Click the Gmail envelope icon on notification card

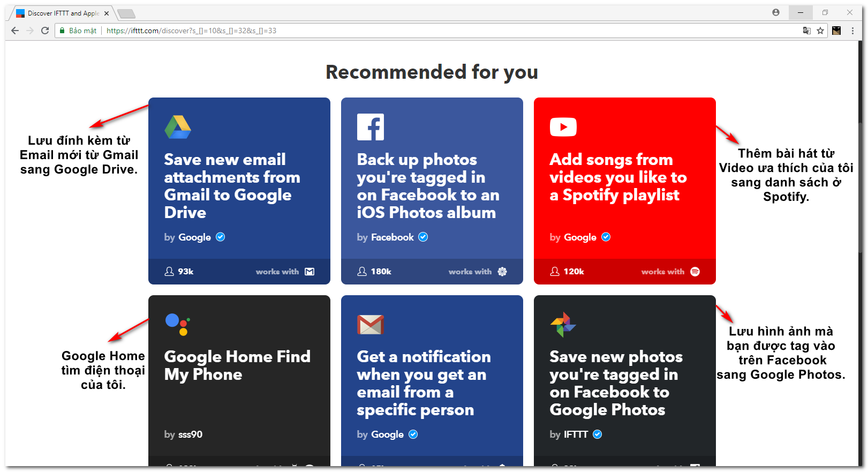pos(371,325)
